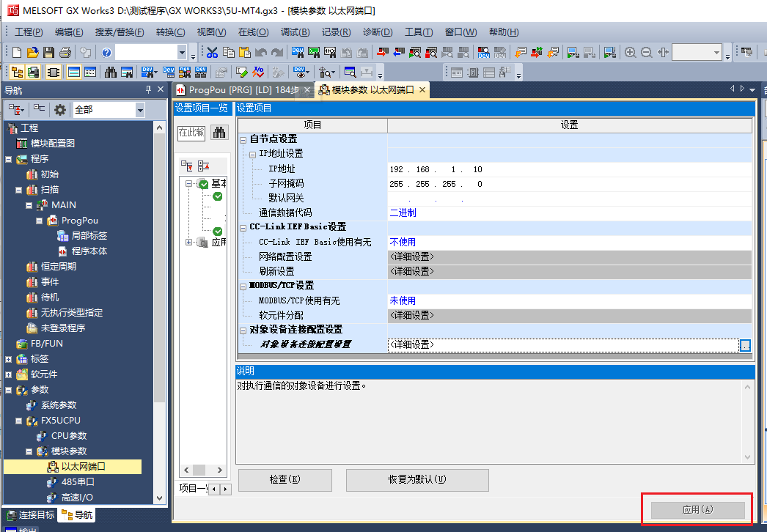The image size is (767, 532).
Task: Open 对象设备连接配置设置 via the ... browse button
Action: (x=746, y=345)
